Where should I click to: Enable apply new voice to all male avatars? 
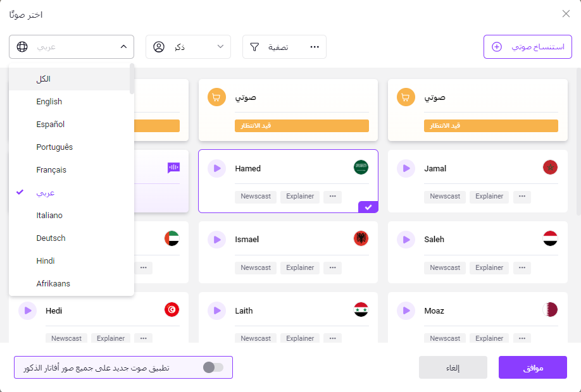[213, 367]
